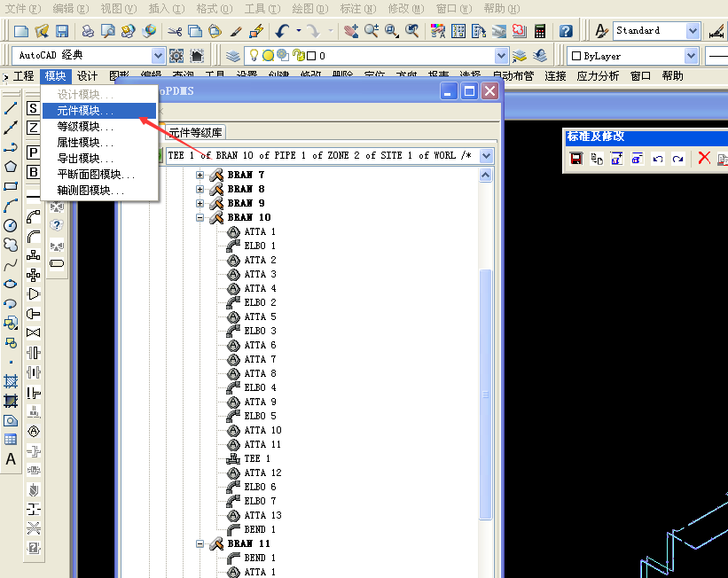This screenshot has height=578, width=728.
Task: Open the AutoCAD 经典 workspace dropdown
Action: [x=158, y=56]
